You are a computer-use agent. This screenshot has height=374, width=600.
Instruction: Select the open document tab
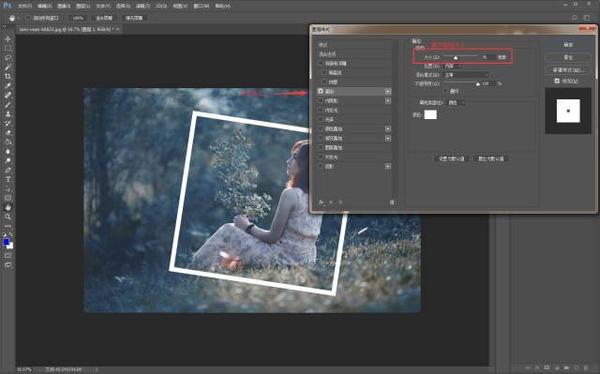[68, 29]
